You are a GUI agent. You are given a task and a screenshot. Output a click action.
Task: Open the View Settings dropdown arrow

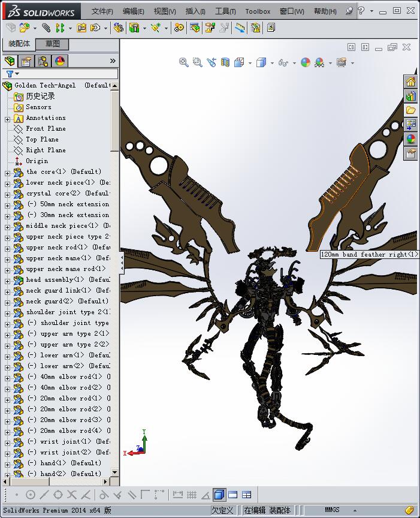pos(353,63)
